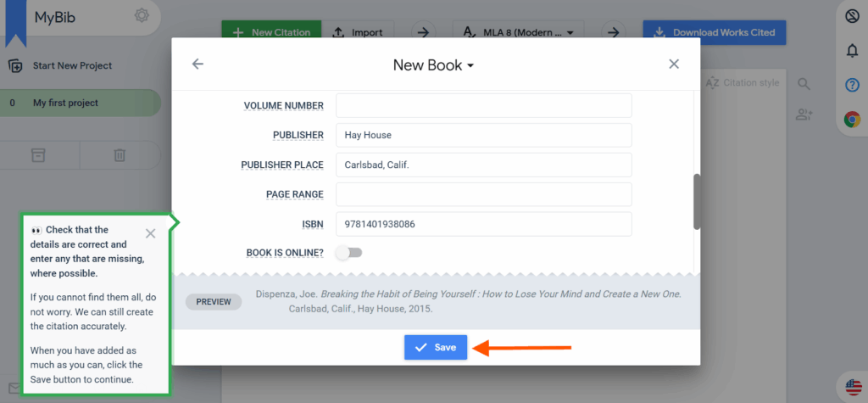Screen dimensions: 868x403
Task: Go back using modal left arrow
Action: point(198,64)
